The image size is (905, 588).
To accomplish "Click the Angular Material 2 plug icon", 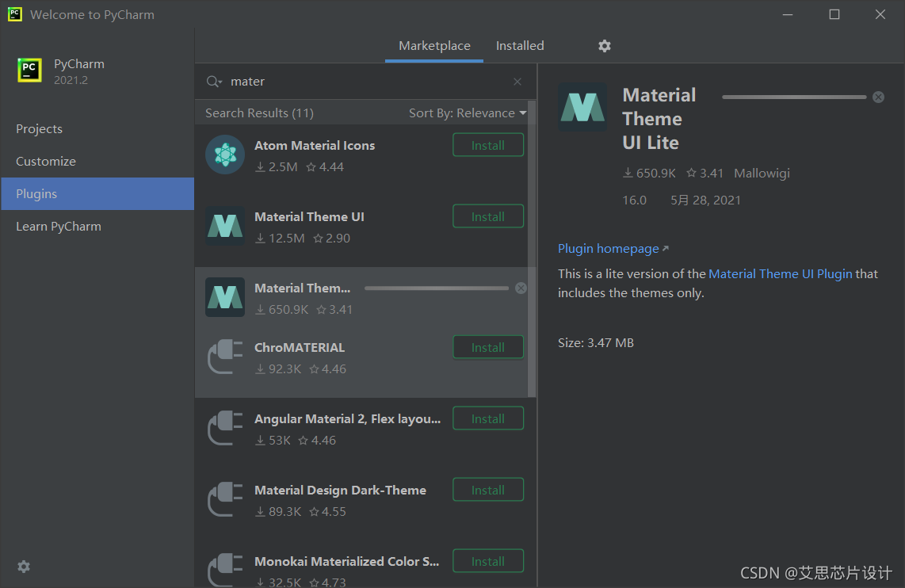I will [225, 428].
